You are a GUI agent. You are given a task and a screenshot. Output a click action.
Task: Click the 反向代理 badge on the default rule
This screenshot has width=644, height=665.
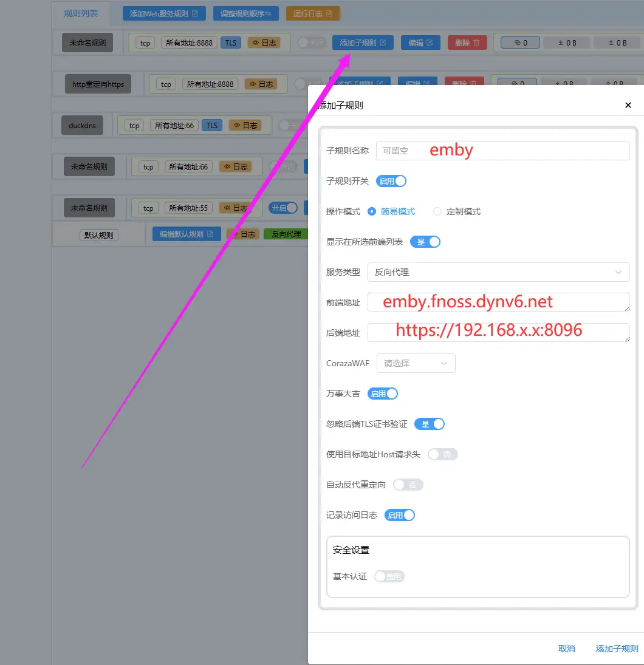click(x=286, y=233)
